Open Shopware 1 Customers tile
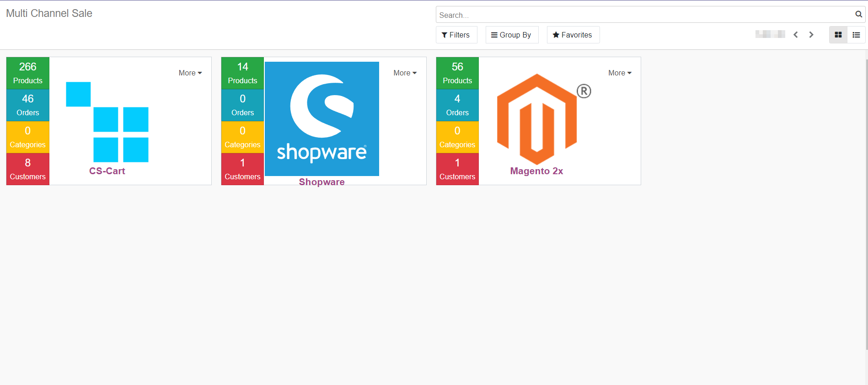The image size is (868, 385). click(x=242, y=169)
